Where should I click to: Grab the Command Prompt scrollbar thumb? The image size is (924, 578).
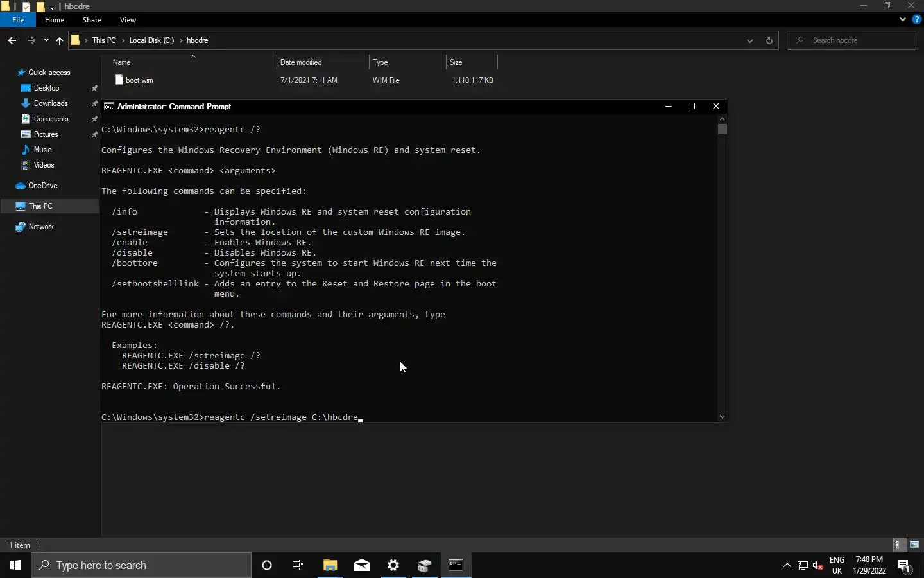(723, 129)
